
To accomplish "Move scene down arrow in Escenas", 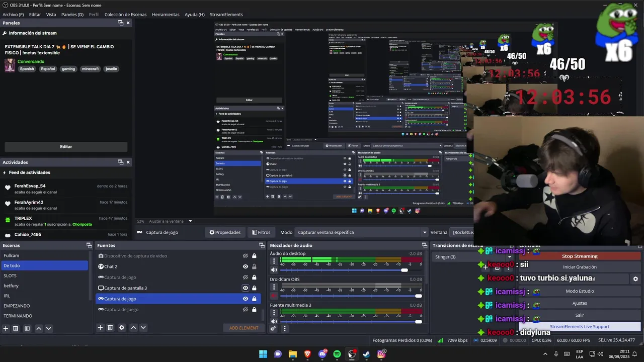I will click(x=48, y=328).
